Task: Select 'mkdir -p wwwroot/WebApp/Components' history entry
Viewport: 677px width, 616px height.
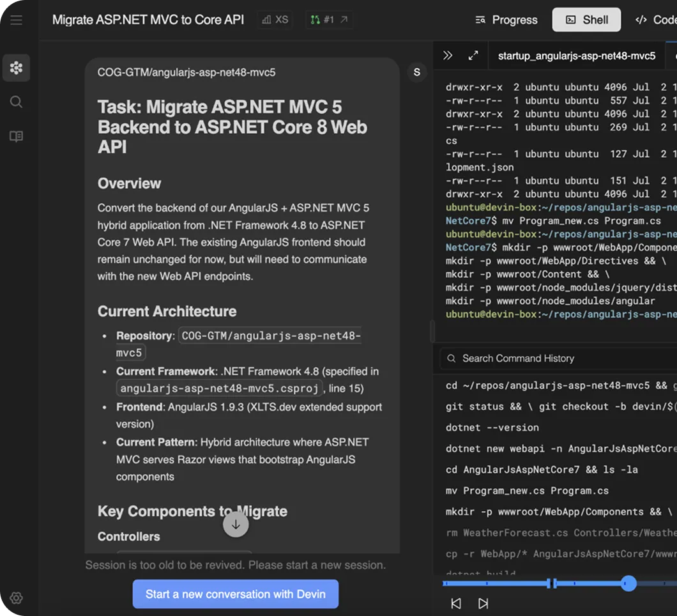Action: tap(559, 512)
